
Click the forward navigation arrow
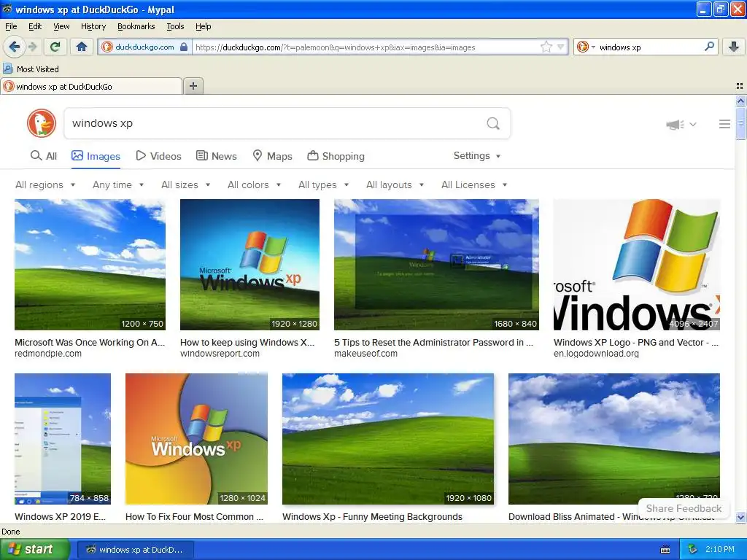[32, 47]
